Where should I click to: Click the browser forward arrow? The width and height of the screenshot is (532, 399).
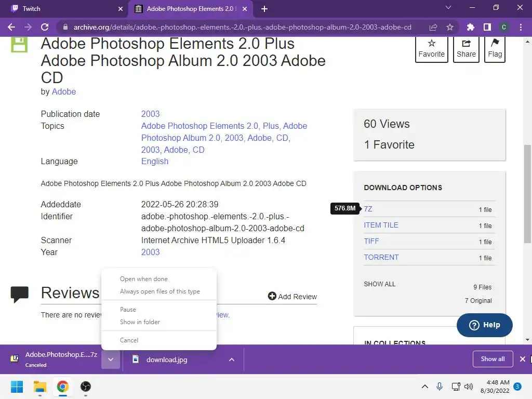28,27
